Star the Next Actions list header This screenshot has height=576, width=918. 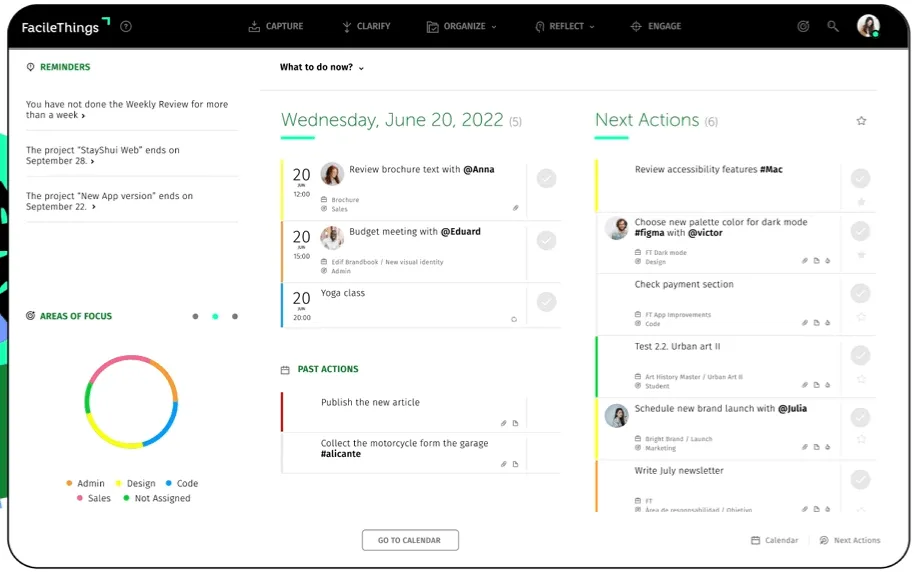[x=861, y=121]
